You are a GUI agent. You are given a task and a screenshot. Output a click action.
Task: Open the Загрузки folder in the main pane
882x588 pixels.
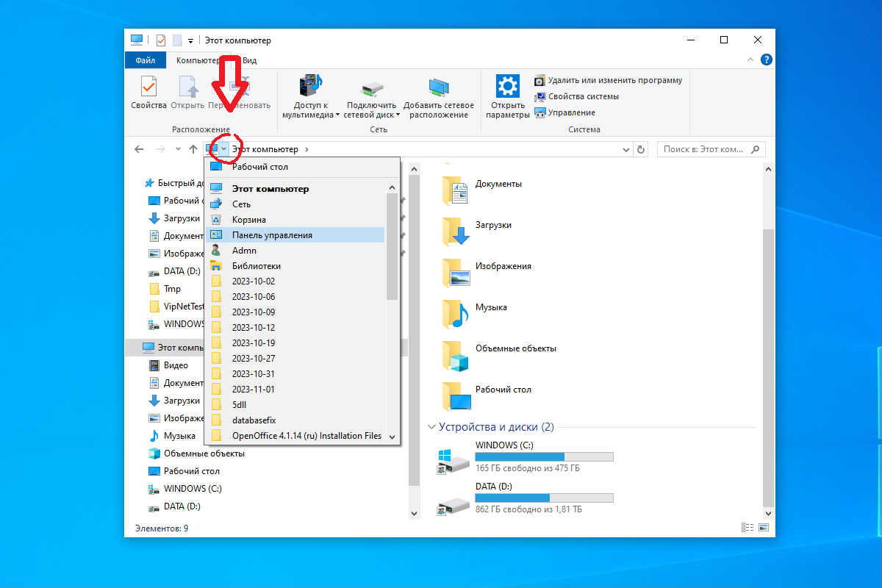pyautogui.click(x=478, y=232)
